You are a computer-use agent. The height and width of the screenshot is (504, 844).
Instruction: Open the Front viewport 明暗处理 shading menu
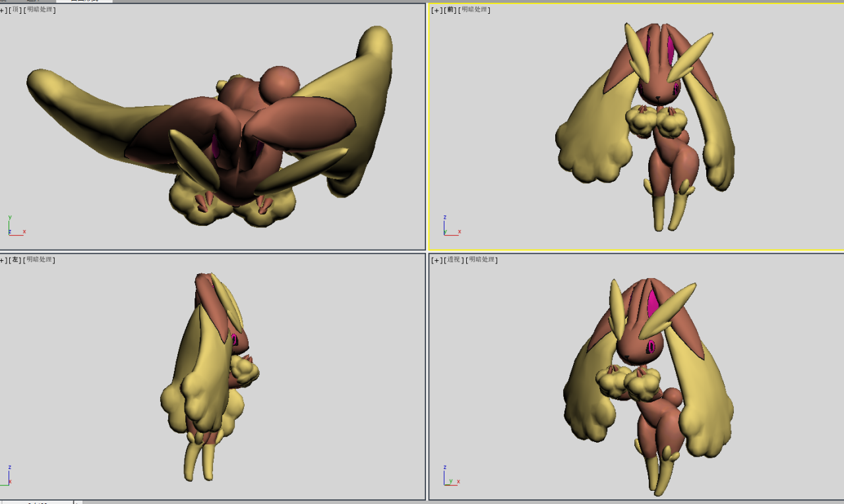click(475, 10)
